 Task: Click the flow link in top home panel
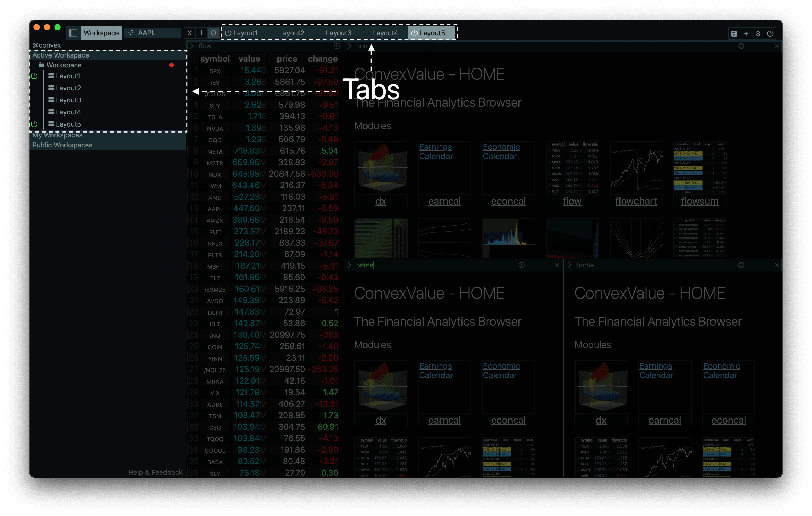coord(572,201)
